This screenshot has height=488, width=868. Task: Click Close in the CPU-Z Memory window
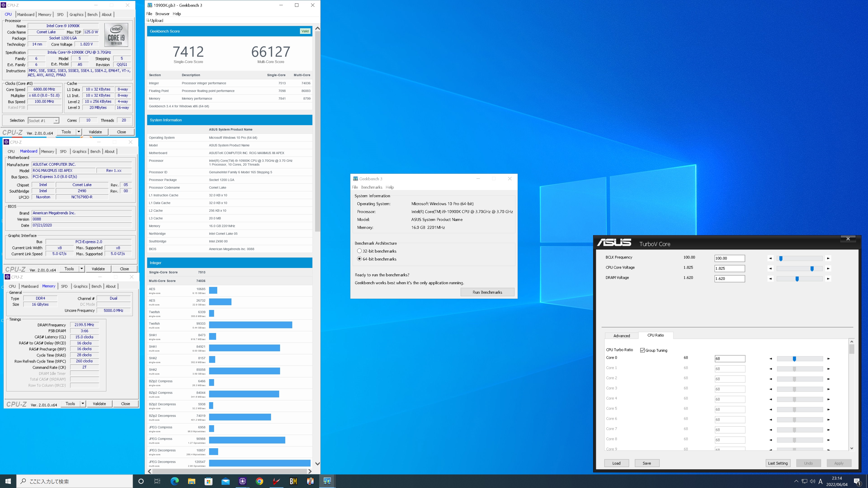[125, 404]
